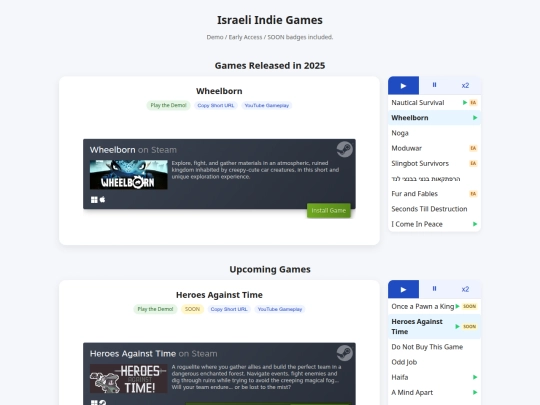Copy Wheelborn's short URL

click(x=216, y=105)
